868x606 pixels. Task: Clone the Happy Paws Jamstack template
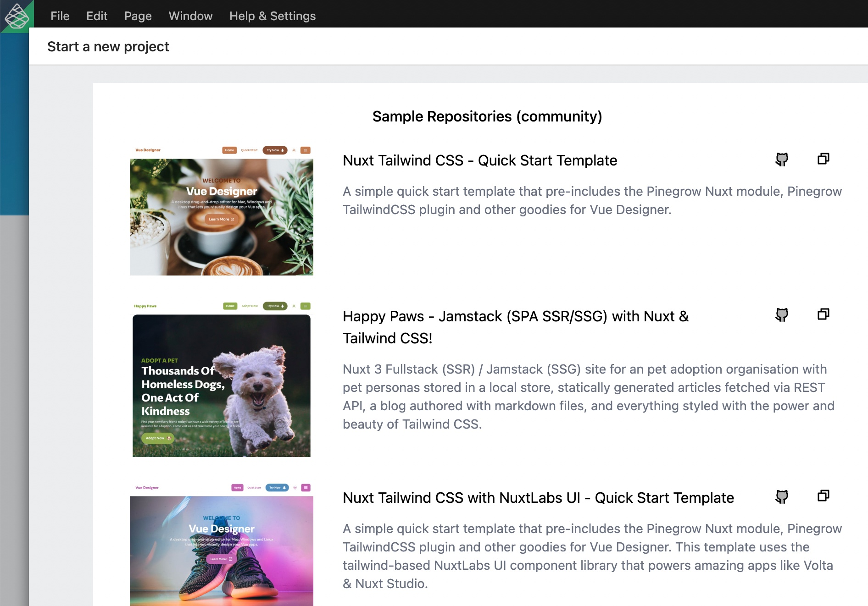click(823, 314)
